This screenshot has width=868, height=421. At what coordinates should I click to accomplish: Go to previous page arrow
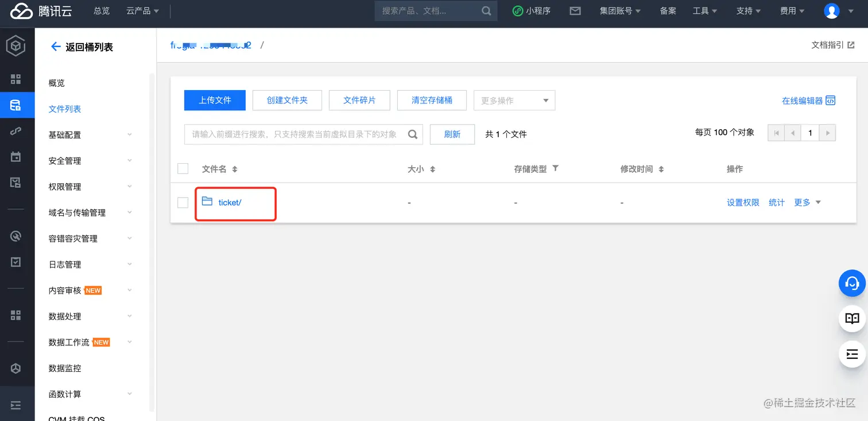click(x=793, y=133)
